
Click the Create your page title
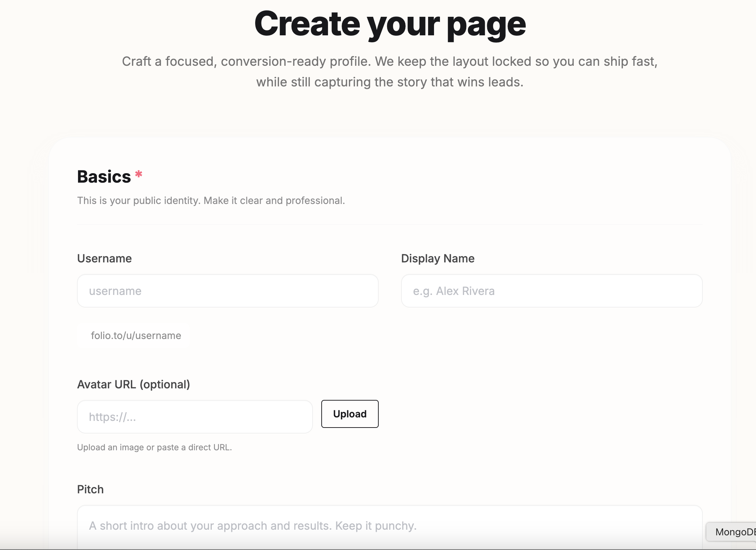pos(390,24)
